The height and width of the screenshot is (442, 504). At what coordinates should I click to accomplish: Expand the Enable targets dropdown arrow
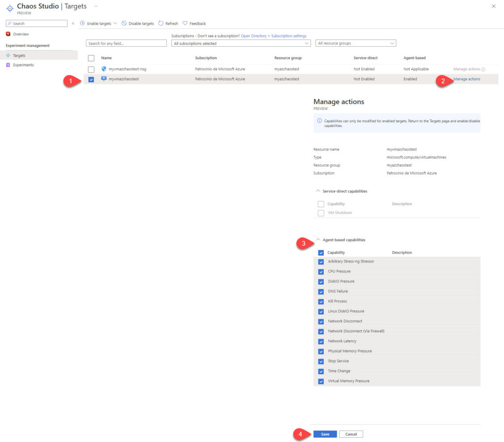(x=115, y=24)
